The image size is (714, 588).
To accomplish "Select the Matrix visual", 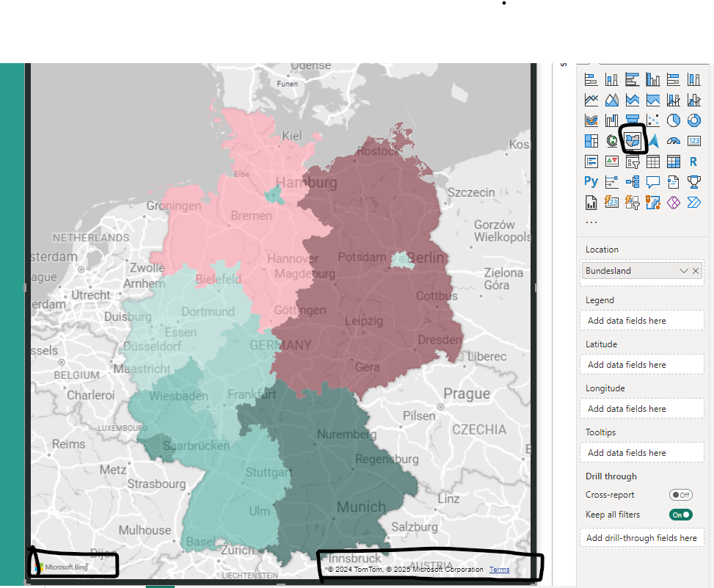I will point(674,161).
